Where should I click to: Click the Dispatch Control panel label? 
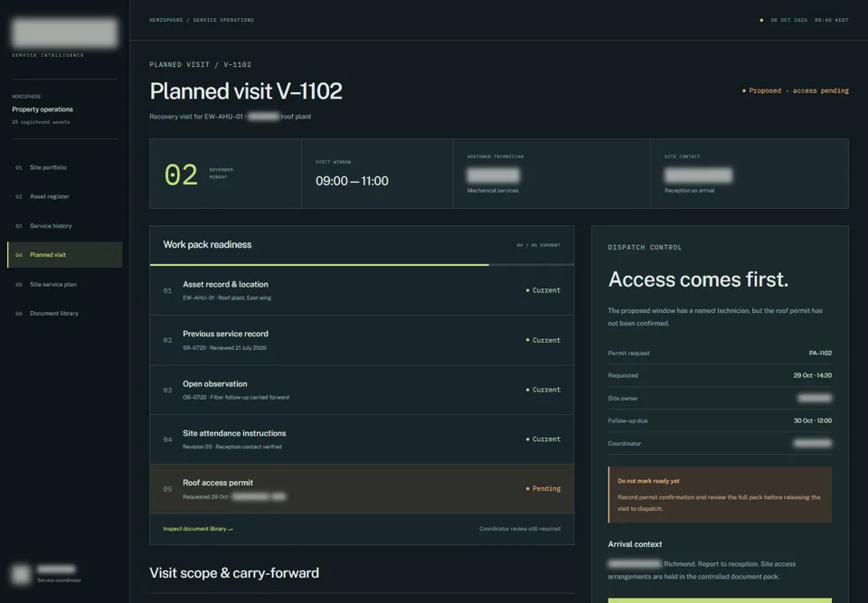(x=645, y=248)
